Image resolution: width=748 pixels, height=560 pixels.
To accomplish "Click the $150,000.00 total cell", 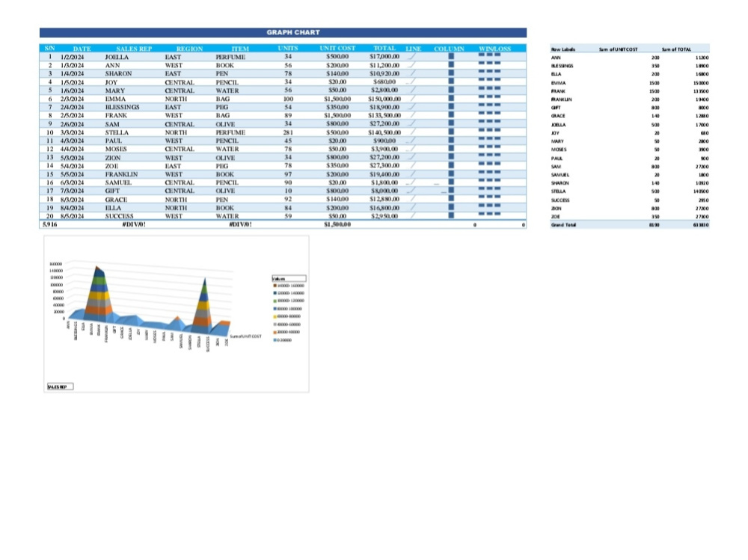I will pos(384,99).
